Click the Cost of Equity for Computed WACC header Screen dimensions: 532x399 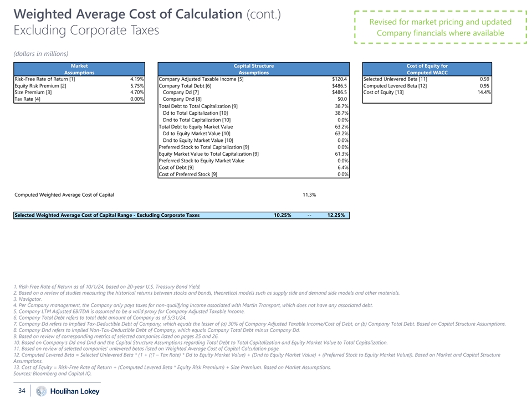[427, 69]
